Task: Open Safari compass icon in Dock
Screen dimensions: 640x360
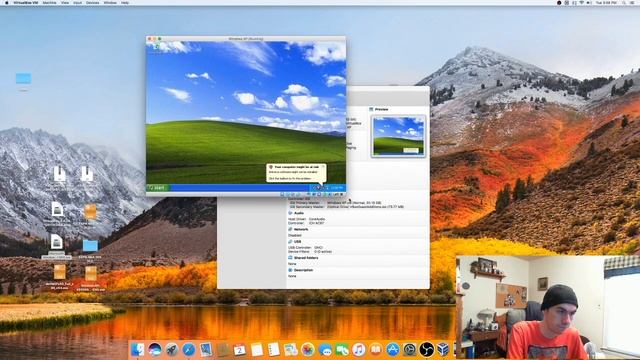Action: (x=189, y=349)
